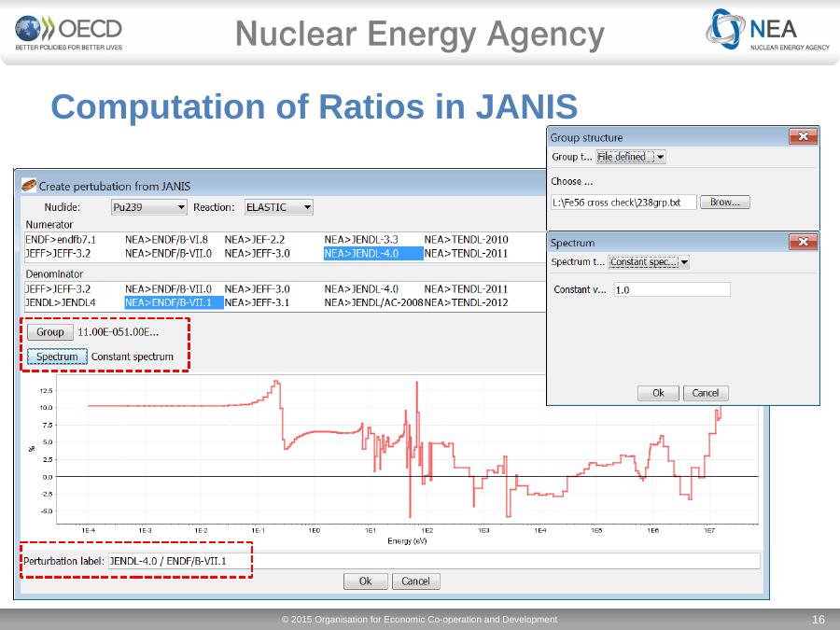
Task: Click the Perturbation label text field
Action: pyautogui.click(x=434, y=561)
